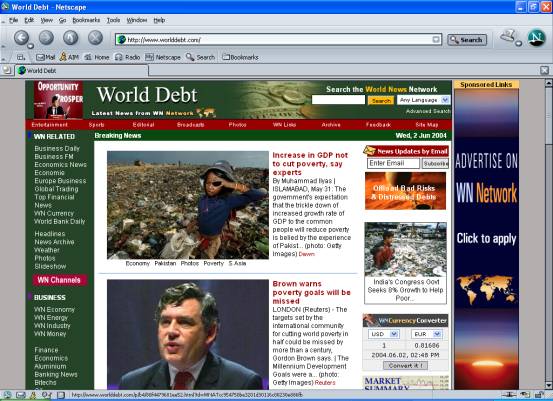The width and height of the screenshot is (553, 401).
Task: Open the EUR currency dropdown
Action: (427, 334)
